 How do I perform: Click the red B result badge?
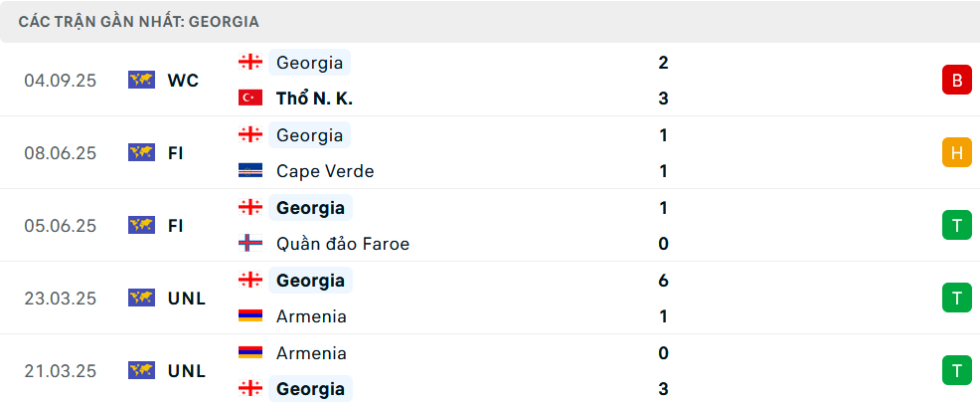click(956, 81)
